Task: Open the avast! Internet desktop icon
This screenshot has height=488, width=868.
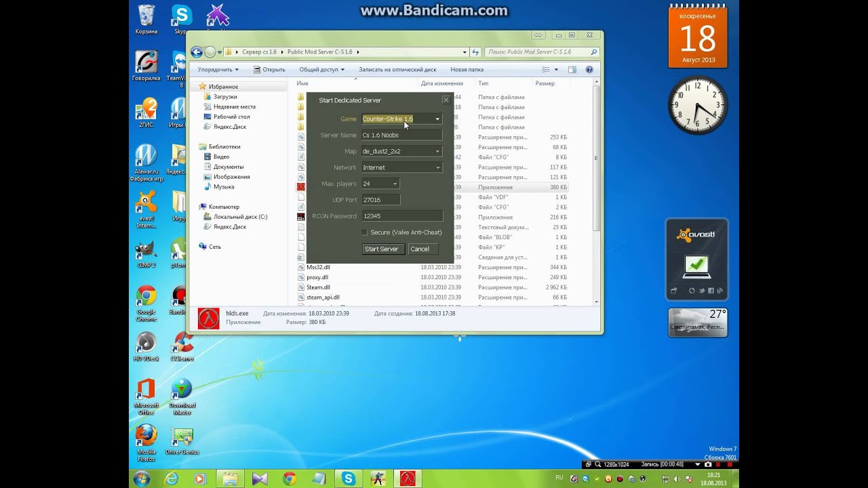Action: 146,209
